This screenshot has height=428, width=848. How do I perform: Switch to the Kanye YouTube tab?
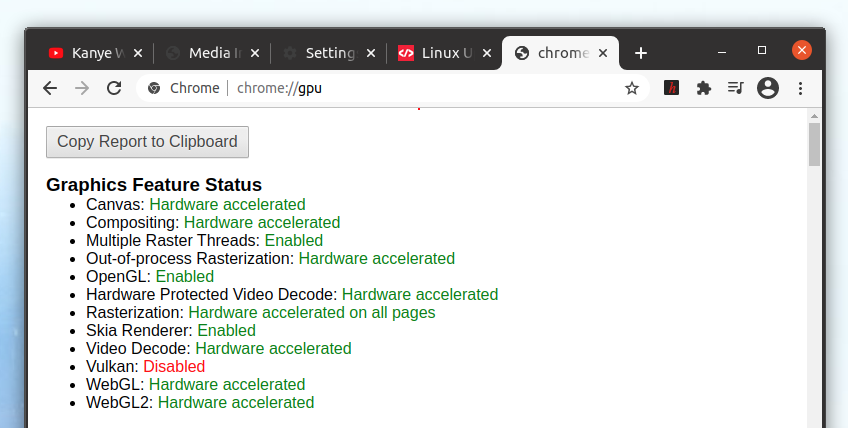pos(90,53)
